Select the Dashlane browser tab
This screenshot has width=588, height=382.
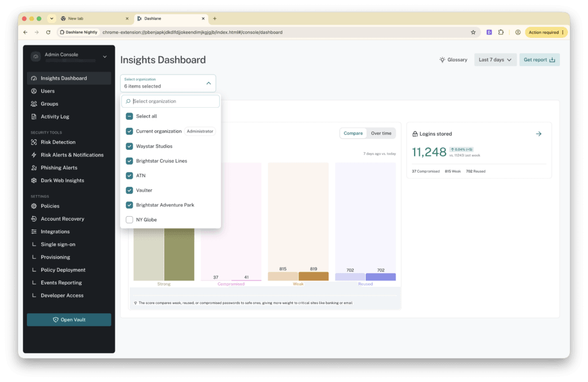click(171, 18)
